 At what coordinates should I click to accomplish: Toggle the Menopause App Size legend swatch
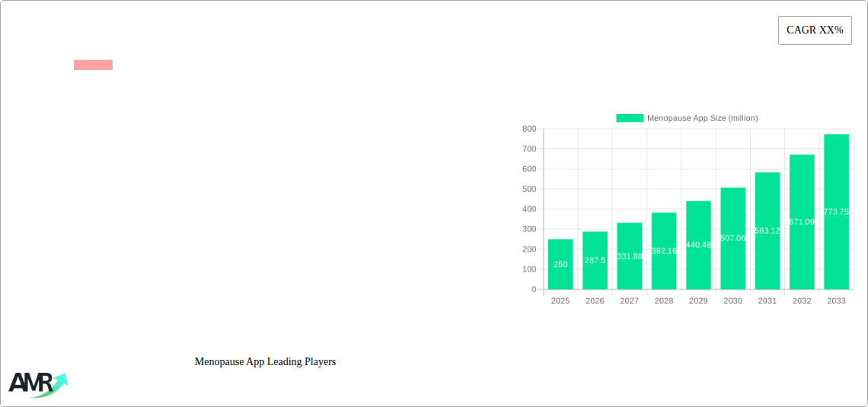coord(629,118)
